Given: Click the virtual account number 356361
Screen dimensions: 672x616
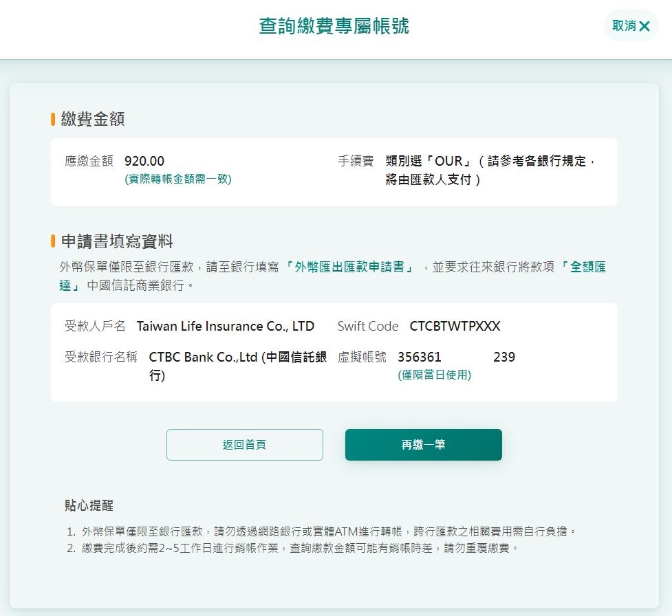Looking at the screenshot, I should point(420,357).
